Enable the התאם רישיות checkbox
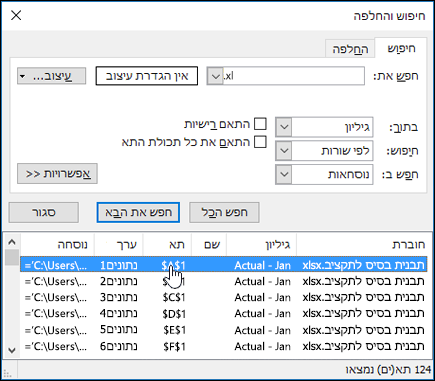Screen dimensions: 435x381 tap(260, 124)
